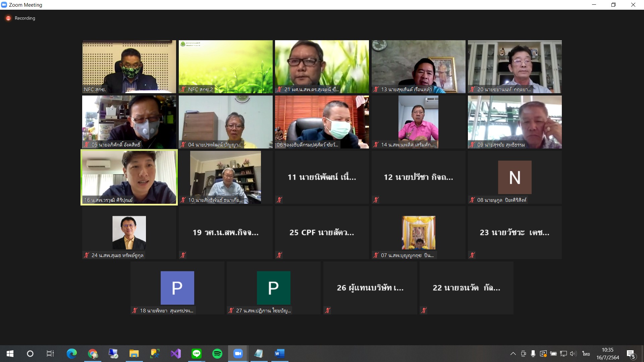Click the Zoom taskbar icon
The image size is (644, 362).
[238, 354]
